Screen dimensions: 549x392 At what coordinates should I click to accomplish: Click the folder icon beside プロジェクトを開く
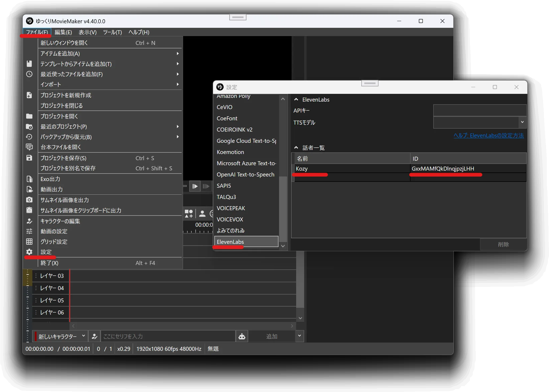coord(29,116)
